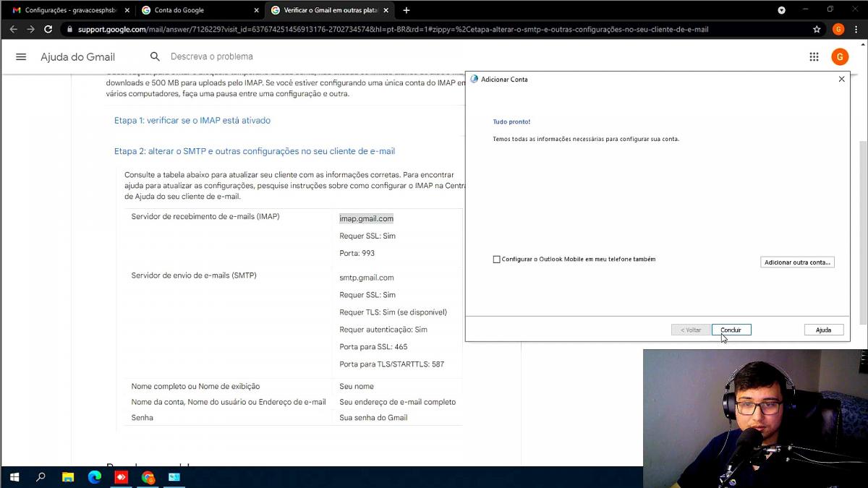The image size is (868, 488).
Task: Click the Concluir button
Action: (x=731, y=330)
